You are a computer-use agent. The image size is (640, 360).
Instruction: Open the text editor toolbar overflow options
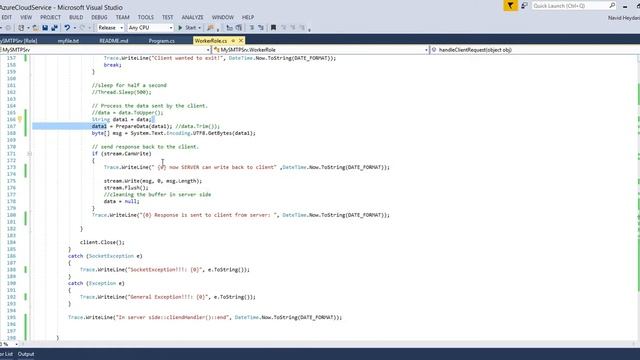(x=309, y=29)
